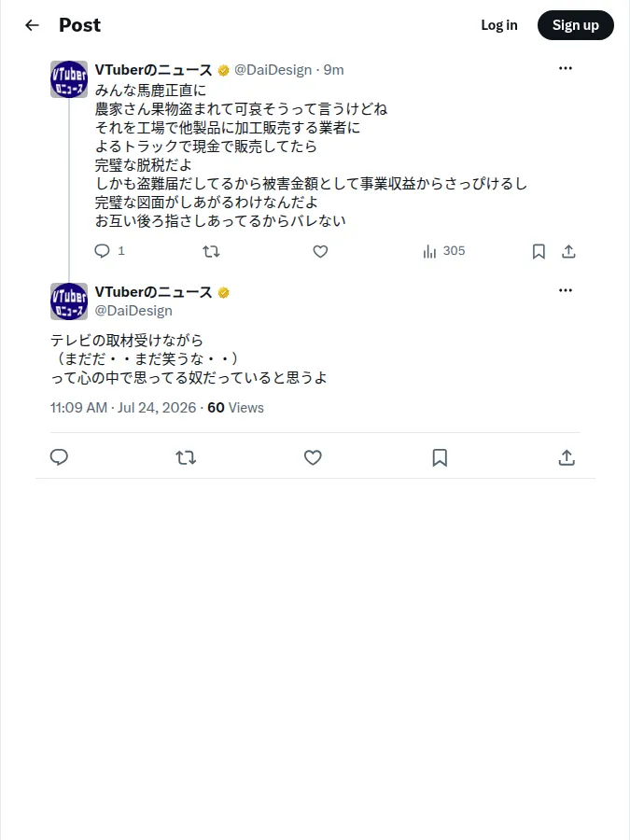The width and height of the screenshot is (630, 840).
Task: Open reply icon on the first post
Action: (102, 251)
